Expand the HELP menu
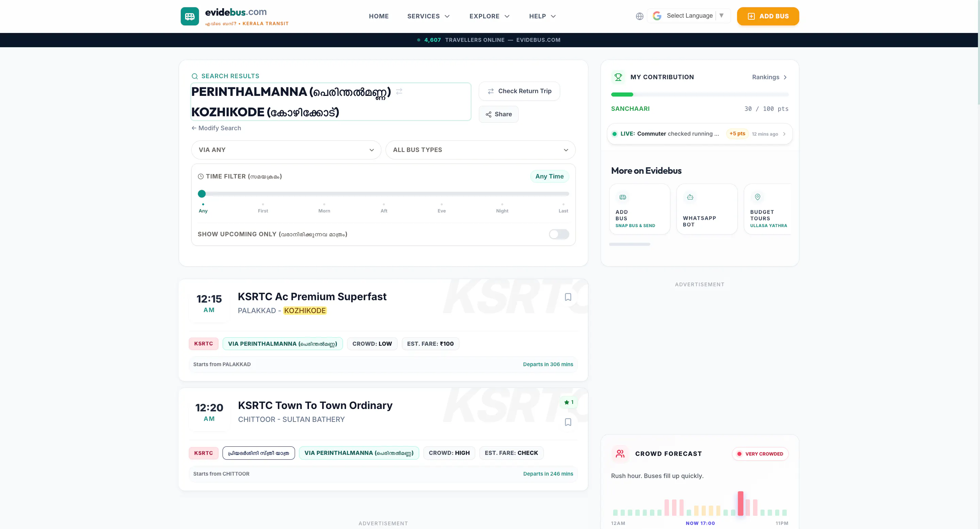Screen dimensions: 980x529 pos(542,16)
